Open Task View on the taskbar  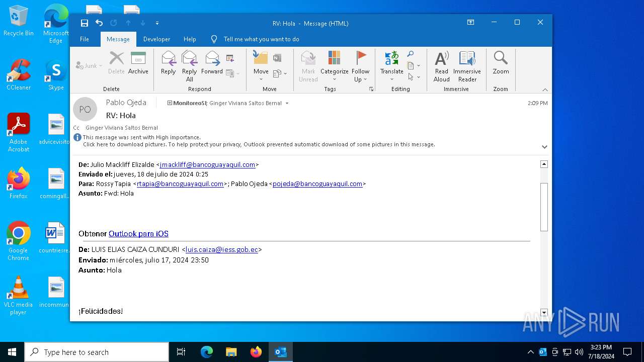[x=181, y=352]
